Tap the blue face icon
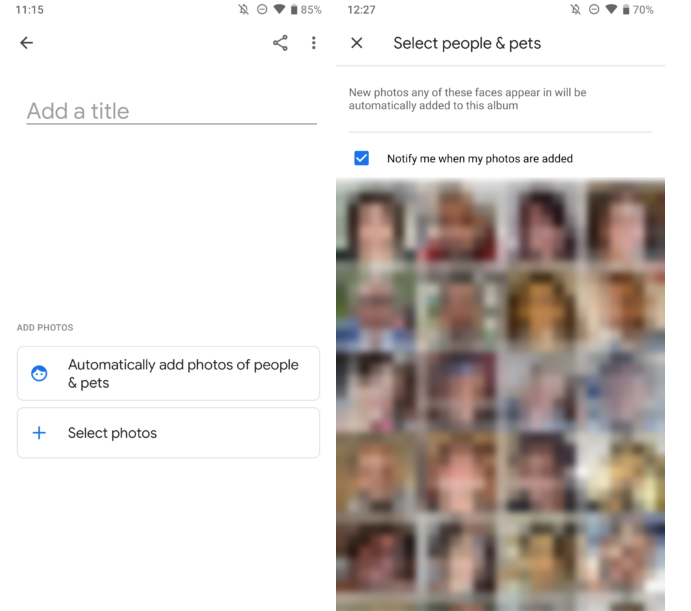This screenshot has width=691, height=611. tap(39, 373)
